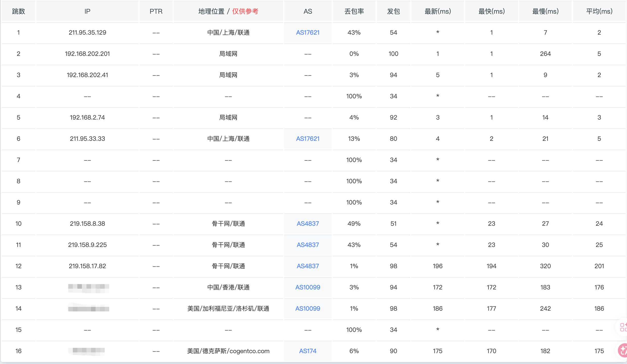Open the AS174 Cogent link
627x364 pixels.
[308, 351]
